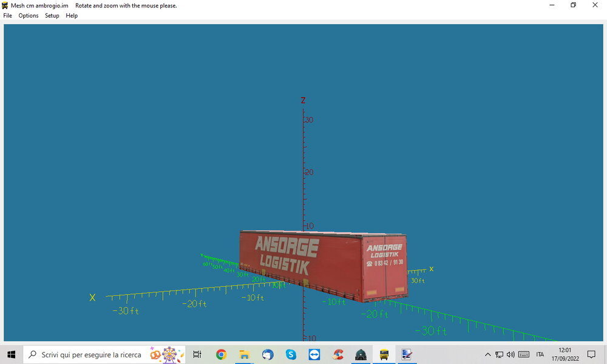Launch Google Chrome from the taskbar
The height and width of the screenshot is (364, 607).
click(221, 354)
